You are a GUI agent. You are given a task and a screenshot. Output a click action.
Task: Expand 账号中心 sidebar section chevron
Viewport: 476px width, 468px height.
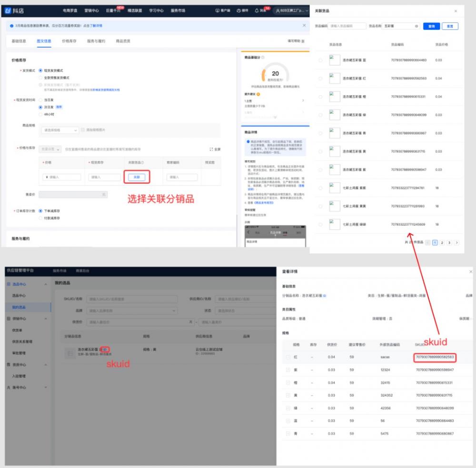tap(46, 387)
